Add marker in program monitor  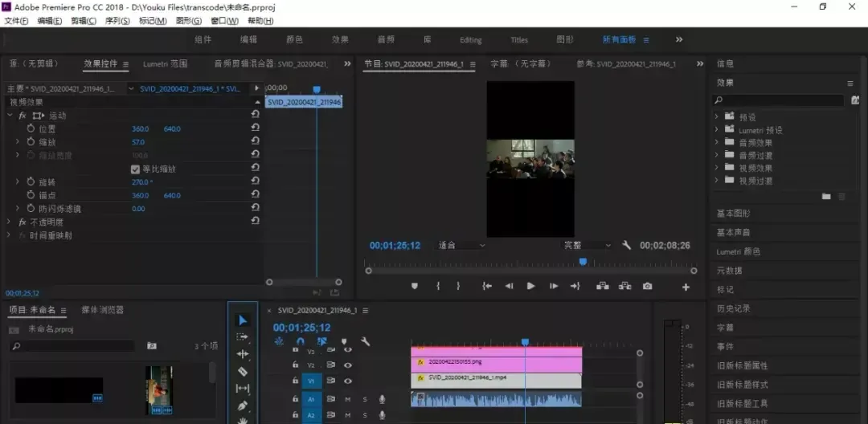click(414, 286)
